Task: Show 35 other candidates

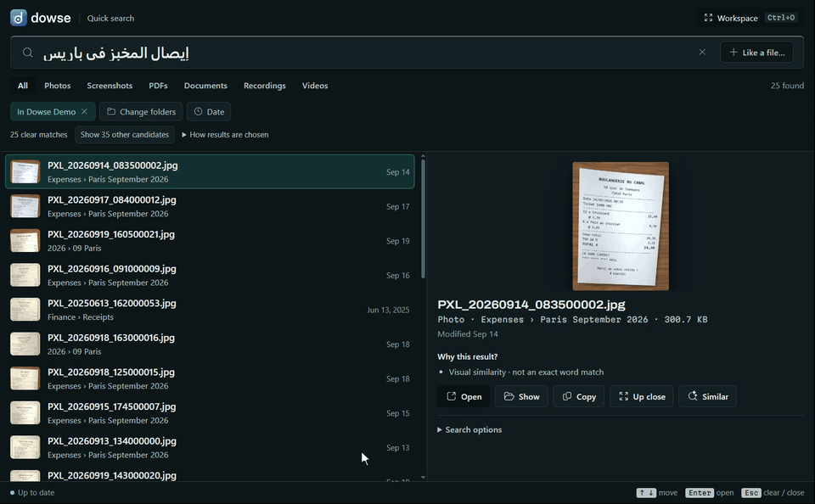Action: (125, 135)
